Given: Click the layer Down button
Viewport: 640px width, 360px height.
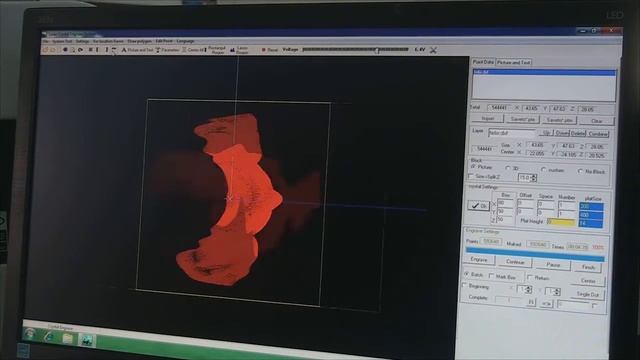Looking at the screenshot, I should [562, 133].
